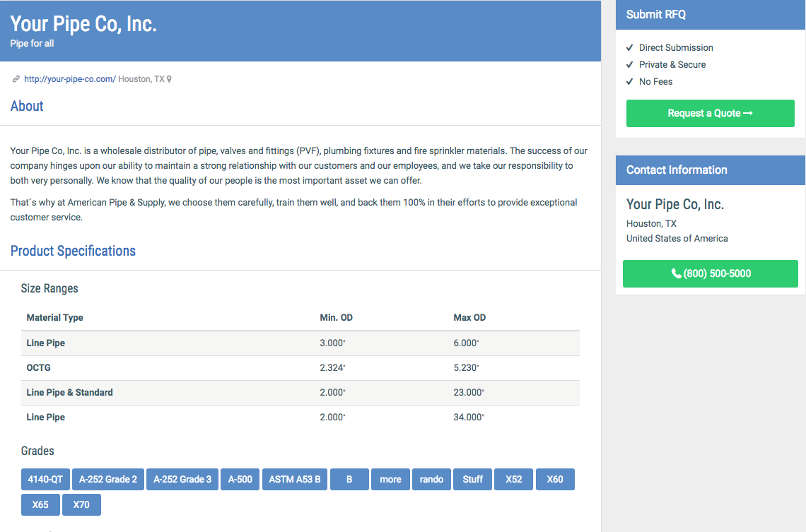Choose the A-252 Grade 3 tag
This screenshot has height=532, width=806.
(x=182, y=479)
